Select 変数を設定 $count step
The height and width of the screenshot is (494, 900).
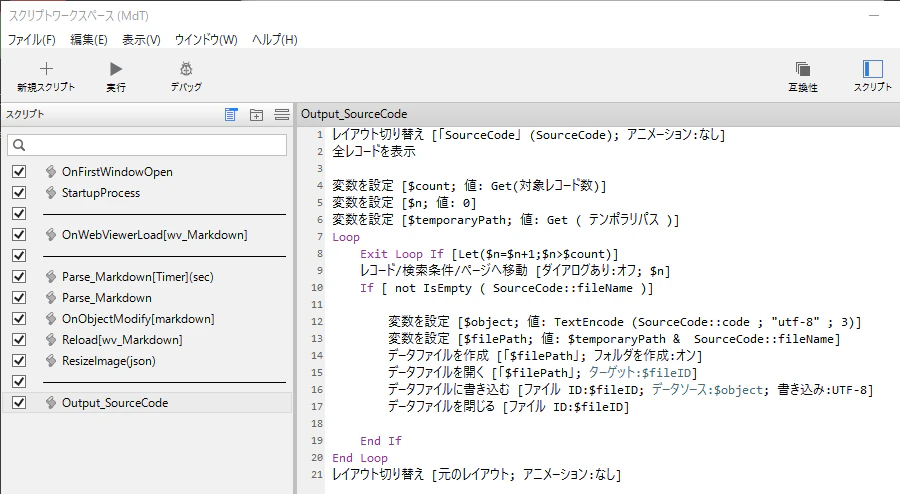point(470,186)
